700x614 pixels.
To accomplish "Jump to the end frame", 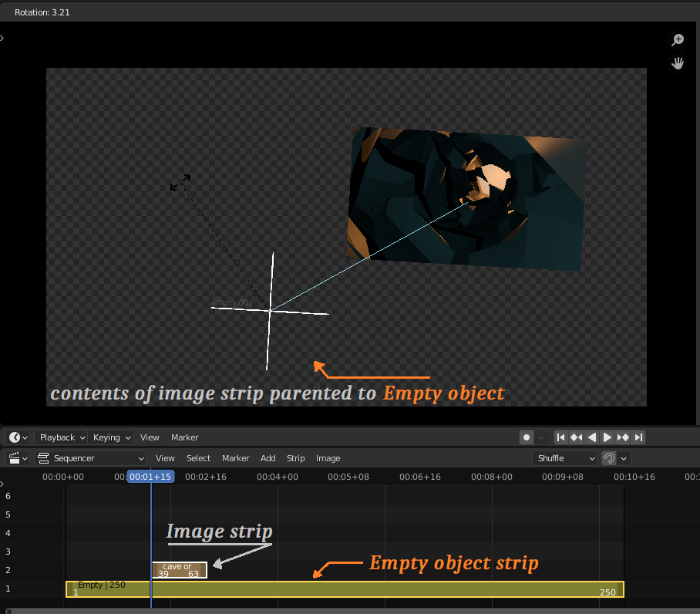I will [638, 437].
